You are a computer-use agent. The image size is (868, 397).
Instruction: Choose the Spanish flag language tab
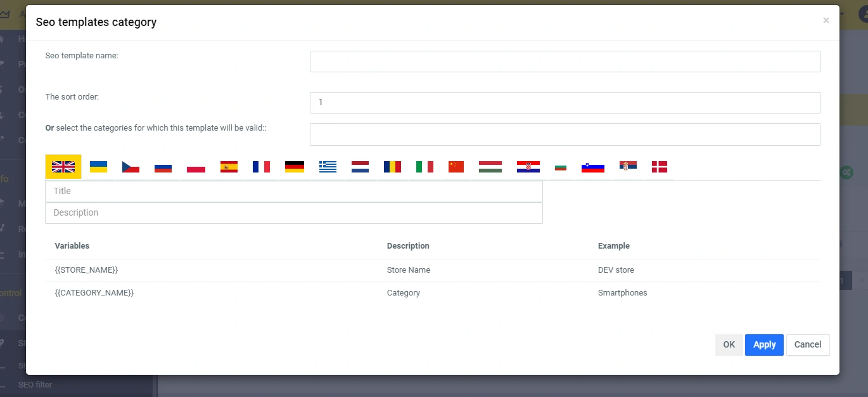(x=229, y=167)
